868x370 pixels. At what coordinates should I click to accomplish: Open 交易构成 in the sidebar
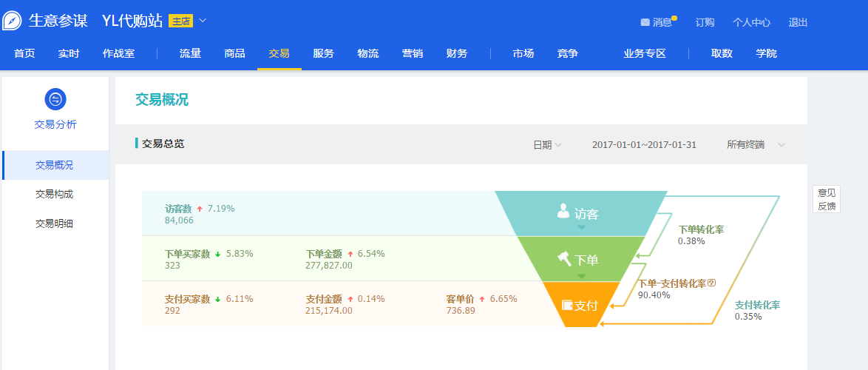[x=54, y=195]
